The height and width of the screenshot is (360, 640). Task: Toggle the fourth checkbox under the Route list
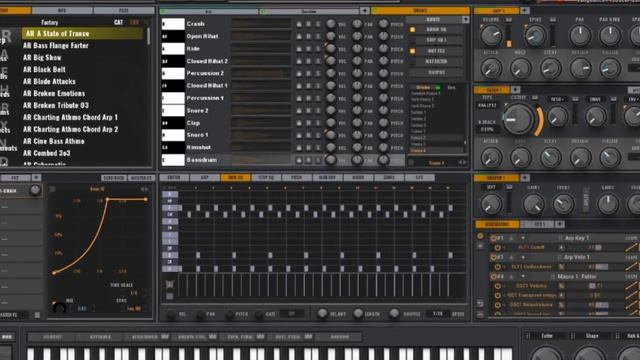[412, 62]
